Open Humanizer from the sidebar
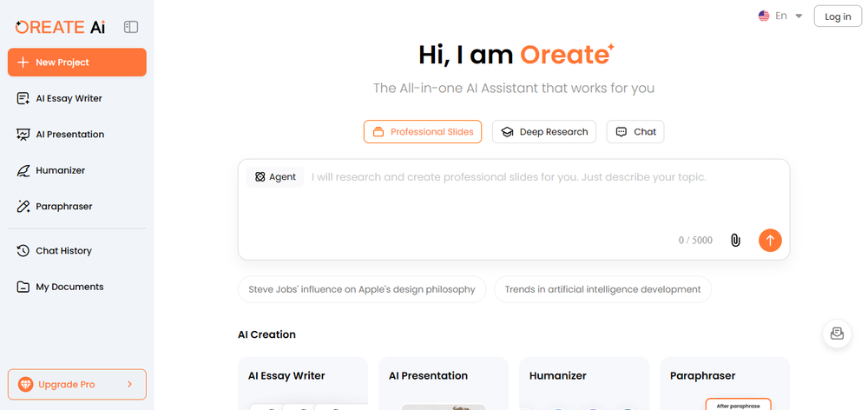 60,170
